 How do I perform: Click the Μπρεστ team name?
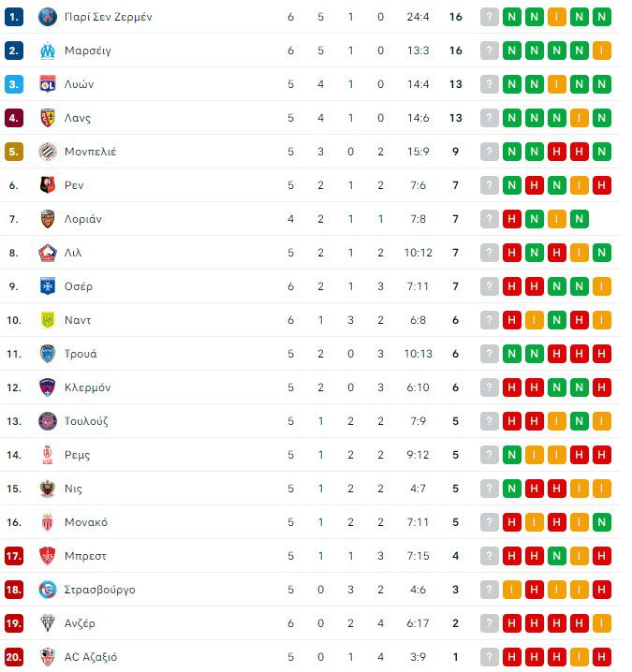[x=85, y=556]
